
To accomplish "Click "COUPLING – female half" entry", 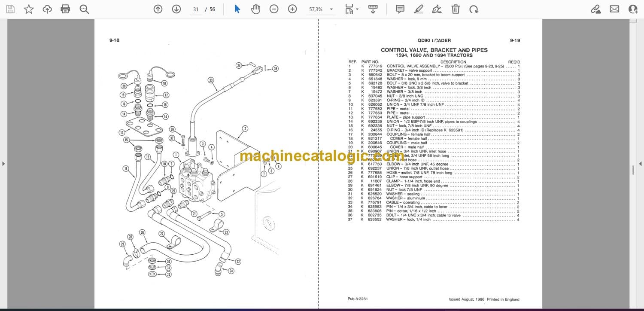I will (x=408, y=134).
